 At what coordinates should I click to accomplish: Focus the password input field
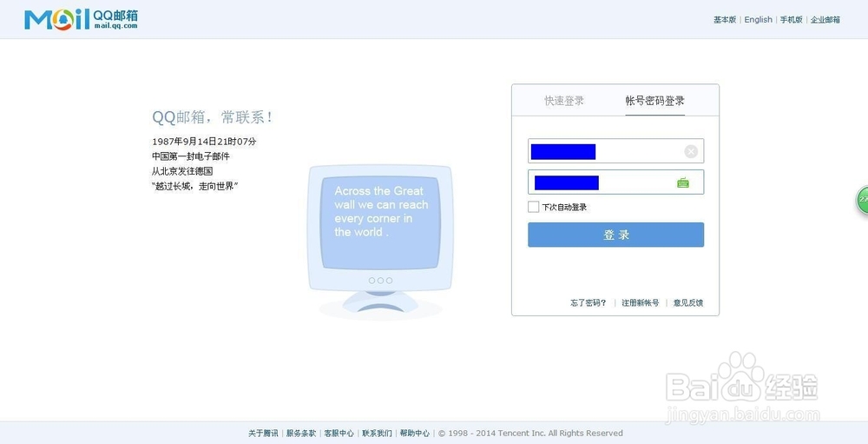(615, 182)
